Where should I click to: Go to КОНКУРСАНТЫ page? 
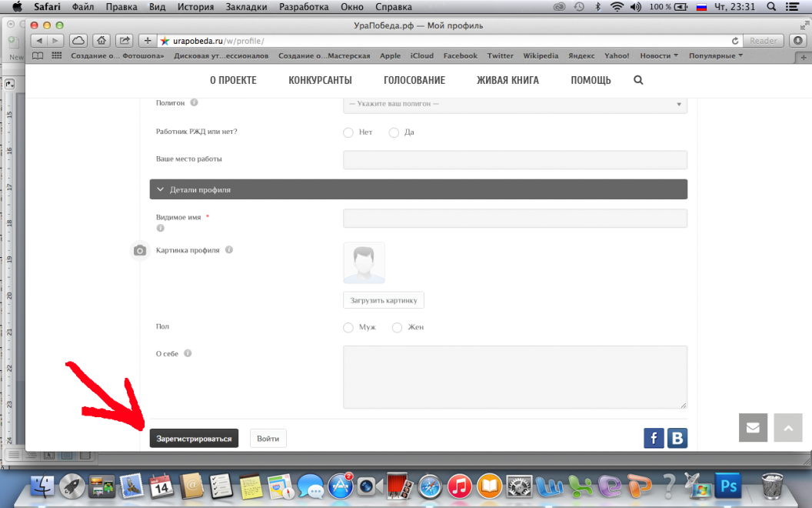click(320, 80)
